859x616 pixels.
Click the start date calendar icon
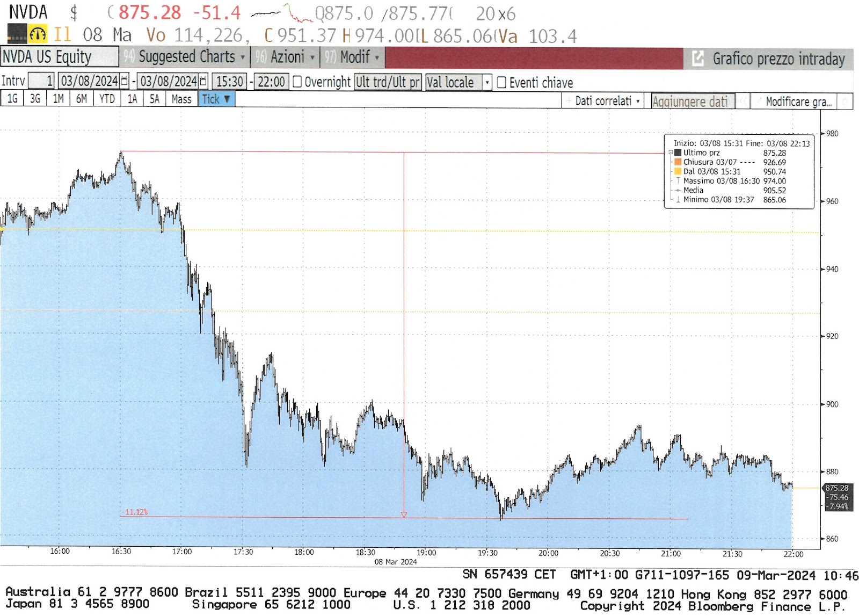point(125,81)
